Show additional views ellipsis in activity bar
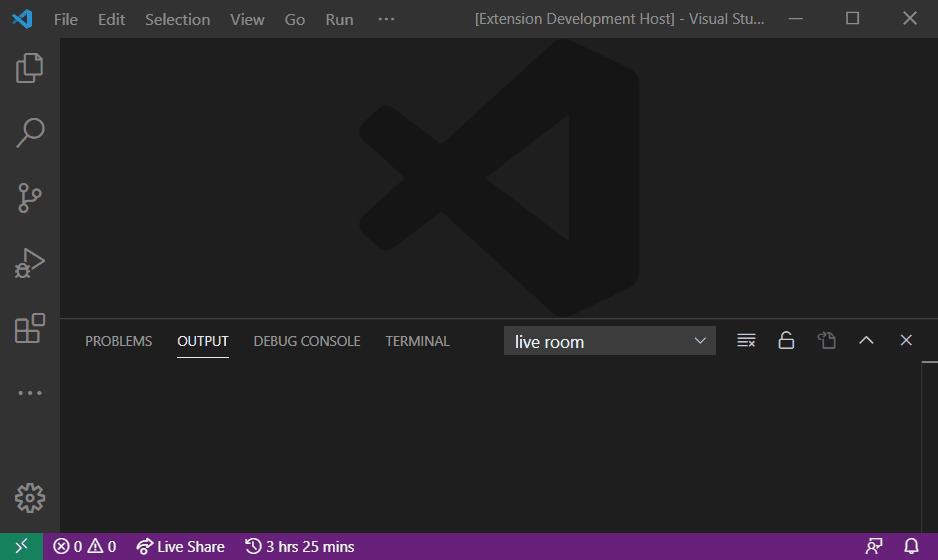This screenshot has width=938, height=560. pos(29,393)
